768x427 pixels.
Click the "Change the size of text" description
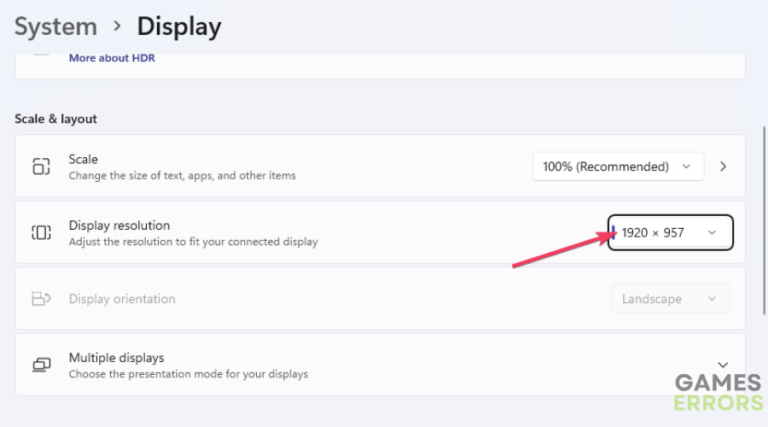coord(182,176)
